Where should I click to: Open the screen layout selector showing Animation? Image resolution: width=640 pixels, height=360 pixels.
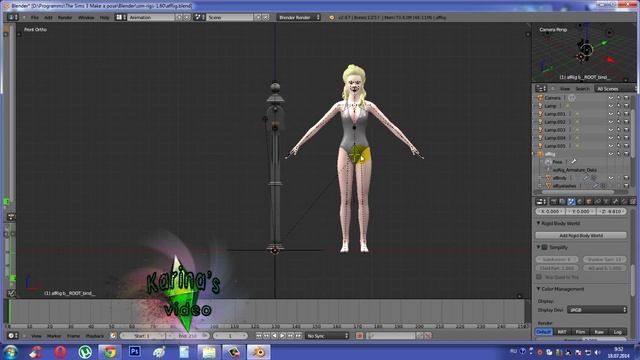pos(151,18)
